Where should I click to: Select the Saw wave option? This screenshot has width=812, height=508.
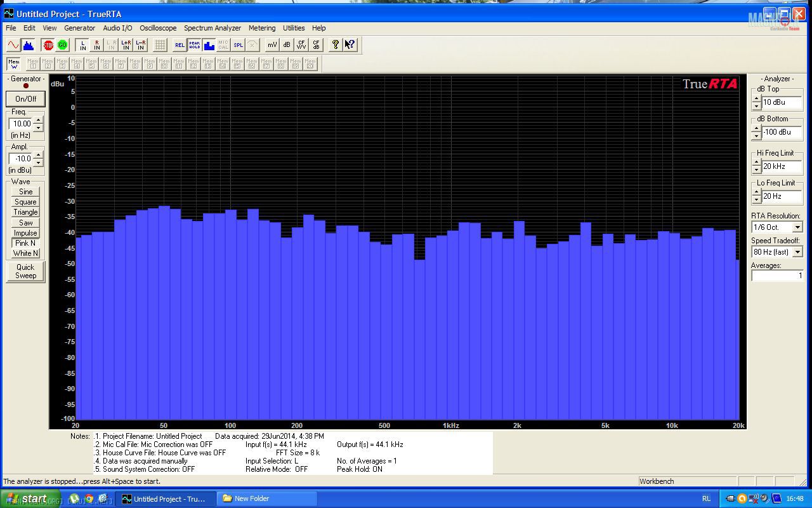click(x=26, y=223)
